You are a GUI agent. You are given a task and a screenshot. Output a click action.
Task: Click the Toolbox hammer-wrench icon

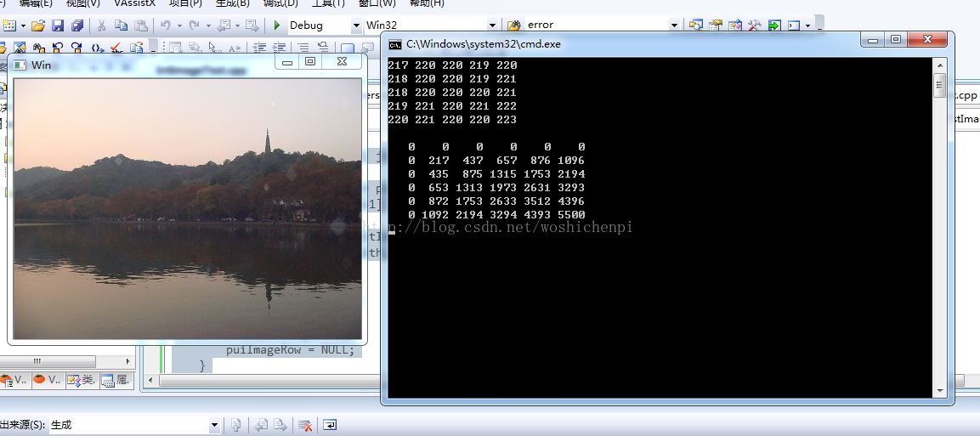pyautogui.click(x=755, y=25)
